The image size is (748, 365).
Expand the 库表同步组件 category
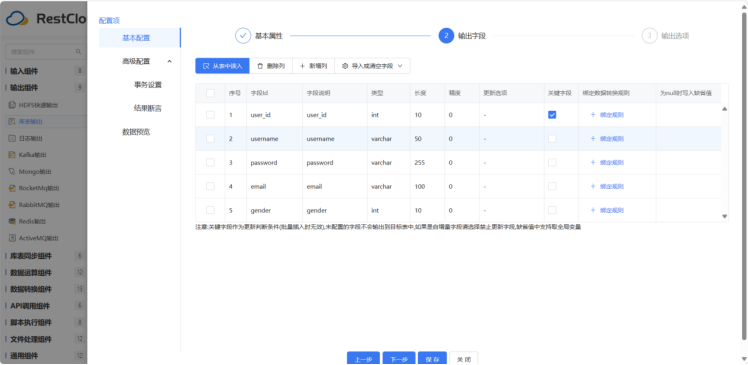[x=31, y=256]
